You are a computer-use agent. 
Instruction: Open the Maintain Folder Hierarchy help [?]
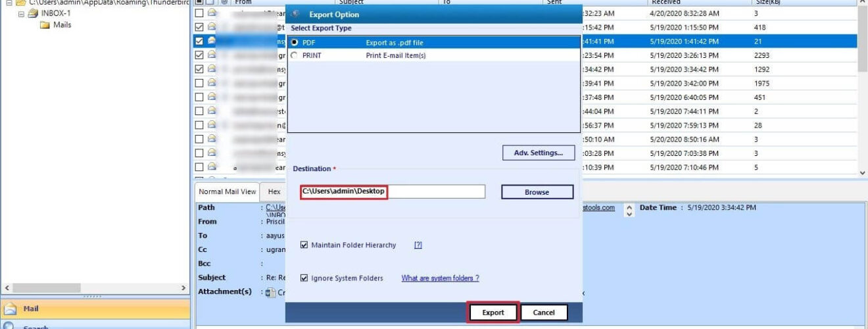(418, 245)
